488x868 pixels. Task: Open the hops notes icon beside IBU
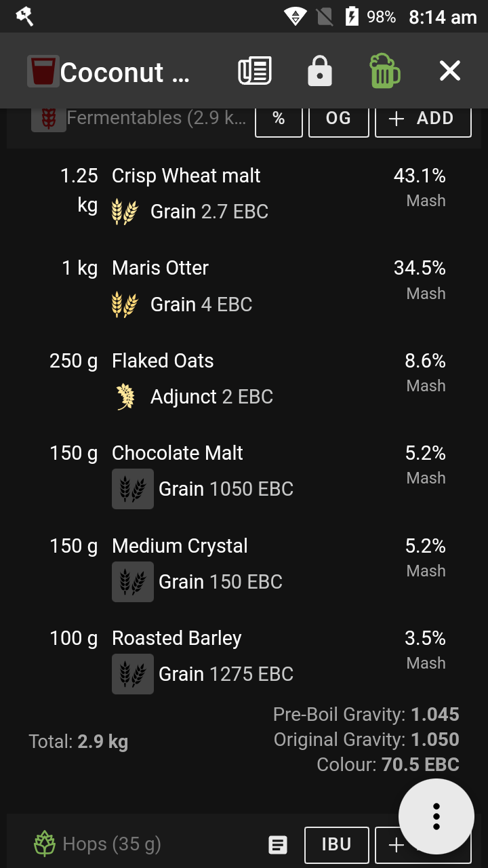coord(278,844)
